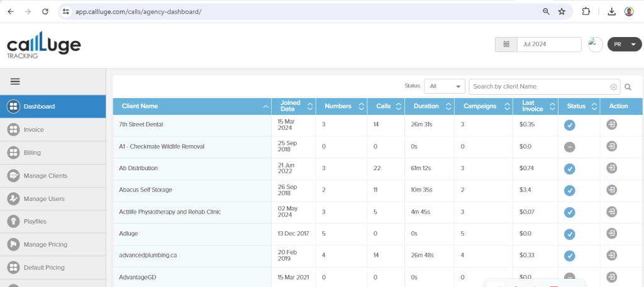The image size is (644, 287).
Task: Toggle status check for advancedplumbing.ca
Action: point(570,256)
